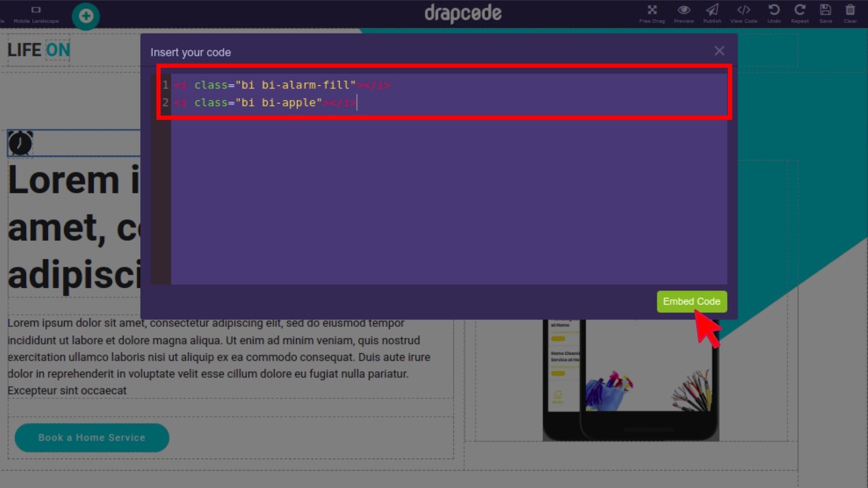
Task: Click the Embed Code button
Action: (692, 301)
